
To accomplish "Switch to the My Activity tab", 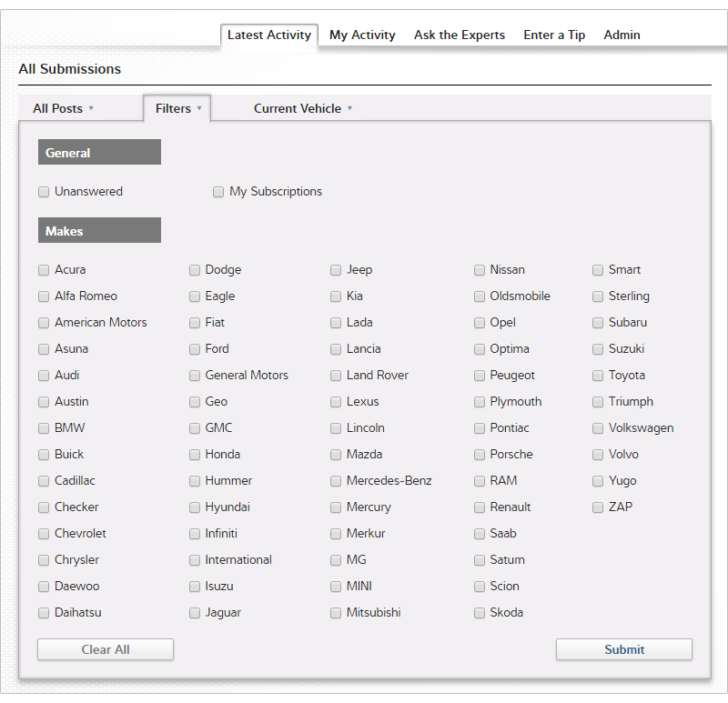I will [x=362, y=35].
